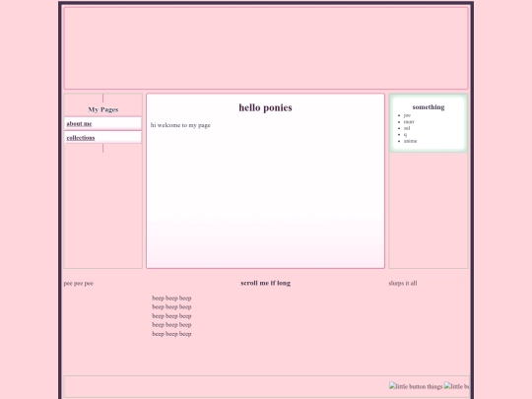The width and height of the screenshot is (532, 399).
Task: Click the 'something' box heading
Action: pyautogui.click(x=429, y=106)
